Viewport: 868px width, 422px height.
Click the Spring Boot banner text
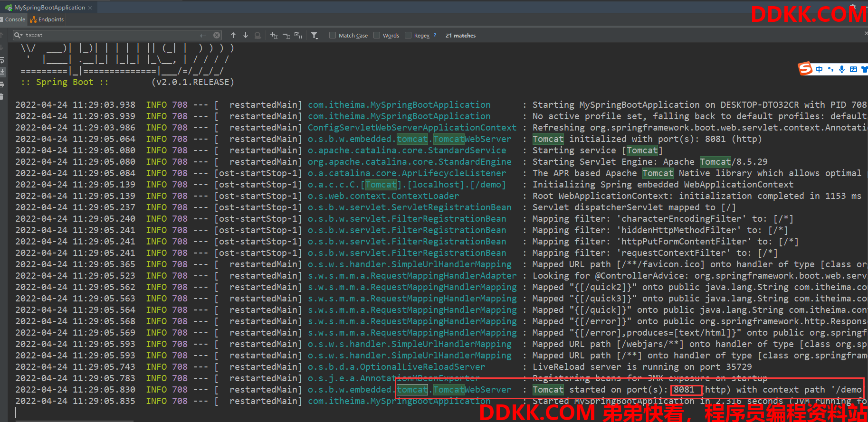coord(65,82)
